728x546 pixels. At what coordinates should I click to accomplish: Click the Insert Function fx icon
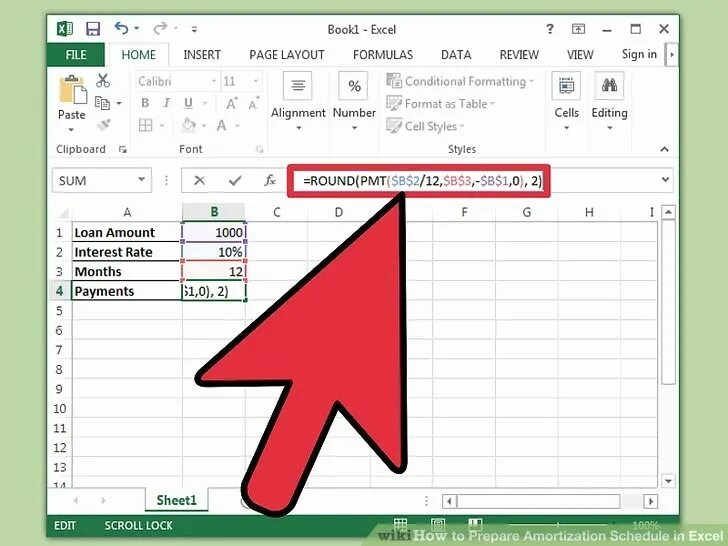[x=269, y=180]
